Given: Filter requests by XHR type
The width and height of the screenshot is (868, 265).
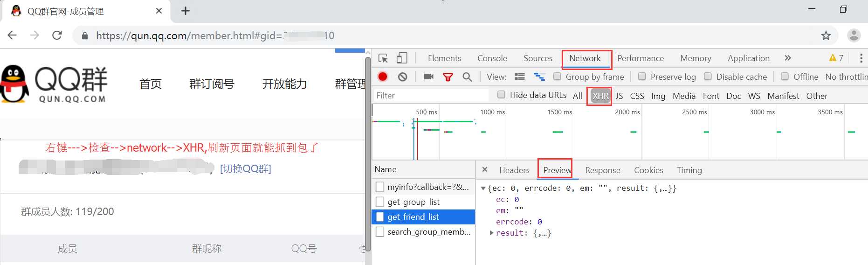Looking at the screenshot, I should click(x=600, y=96).
